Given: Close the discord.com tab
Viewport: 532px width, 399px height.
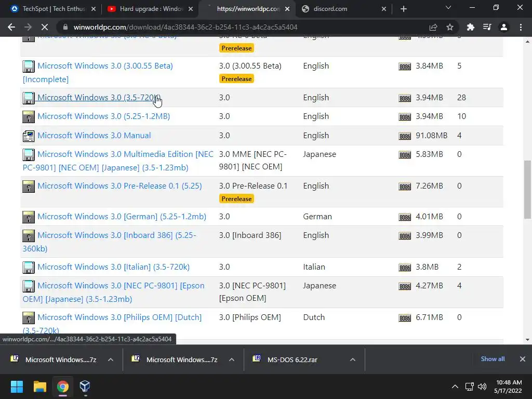Looking at the screenshot, I should (x=384, y=9).
